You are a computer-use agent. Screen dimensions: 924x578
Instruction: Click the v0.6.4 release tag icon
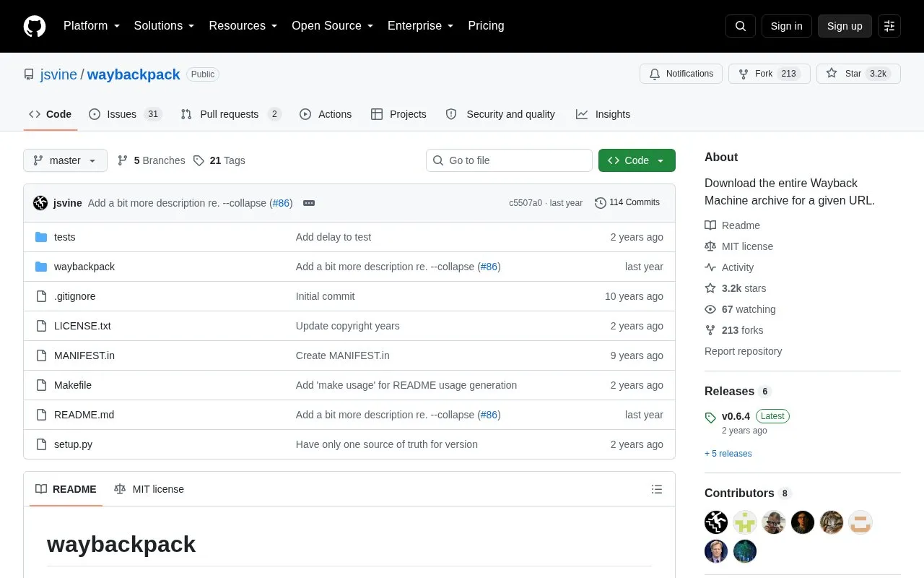[x=710, y=417]
